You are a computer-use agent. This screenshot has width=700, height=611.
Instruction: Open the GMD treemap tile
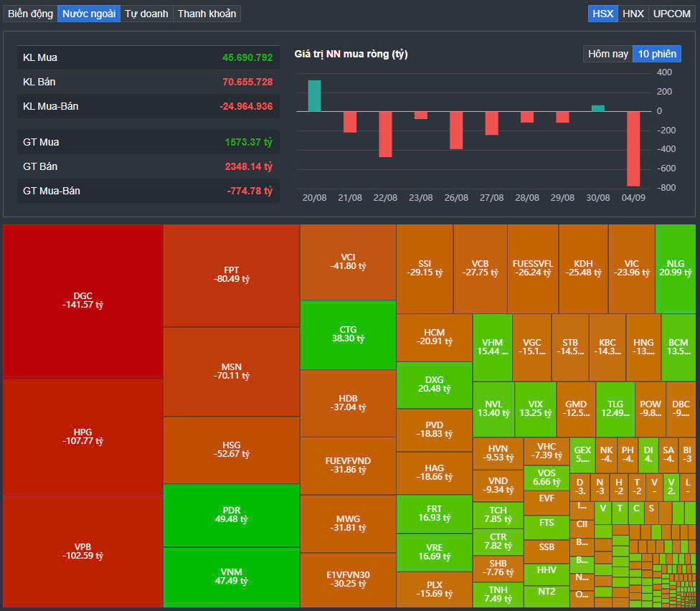[x=576, y=409]
